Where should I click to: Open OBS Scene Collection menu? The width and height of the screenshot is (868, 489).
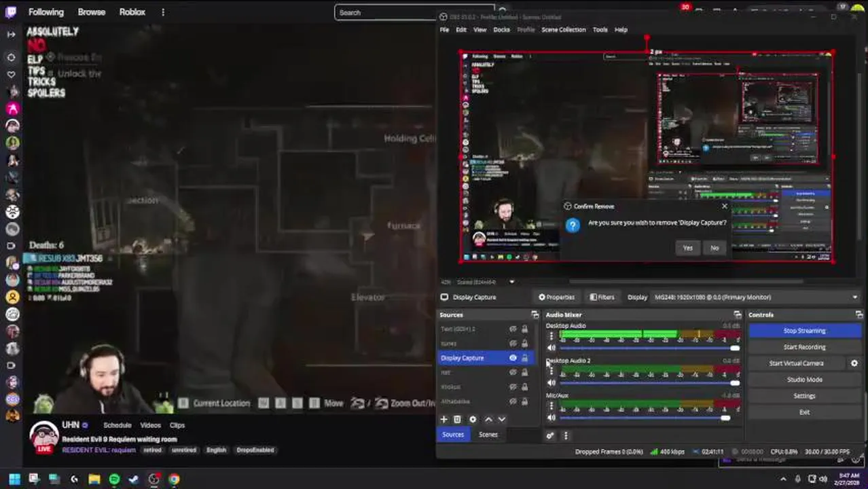563,30
